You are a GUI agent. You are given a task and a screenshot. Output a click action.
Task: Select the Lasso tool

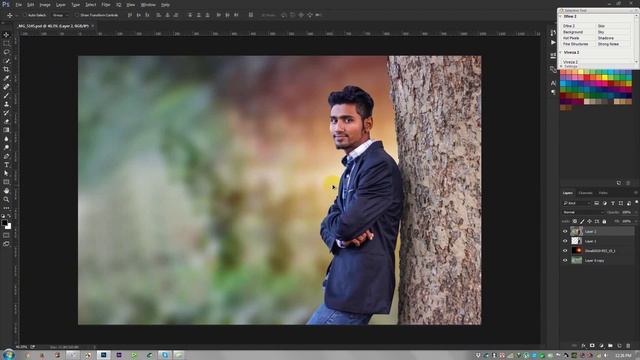coord(6,52)
